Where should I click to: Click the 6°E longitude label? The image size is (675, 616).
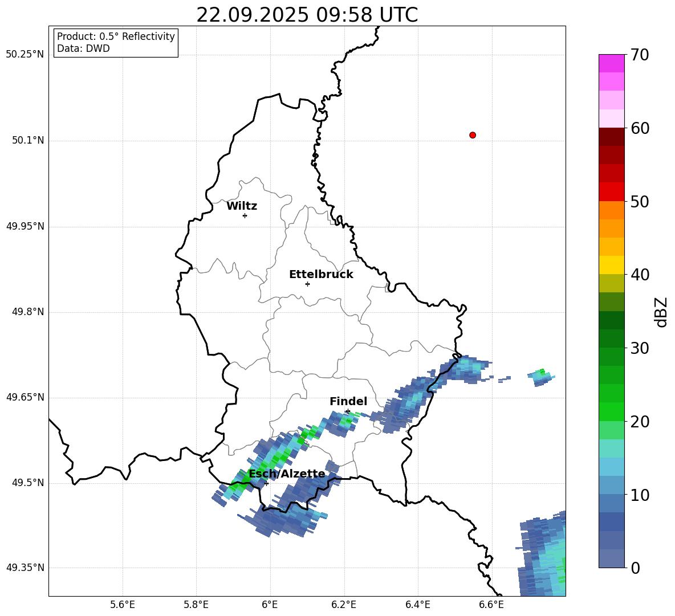[270, 605]
